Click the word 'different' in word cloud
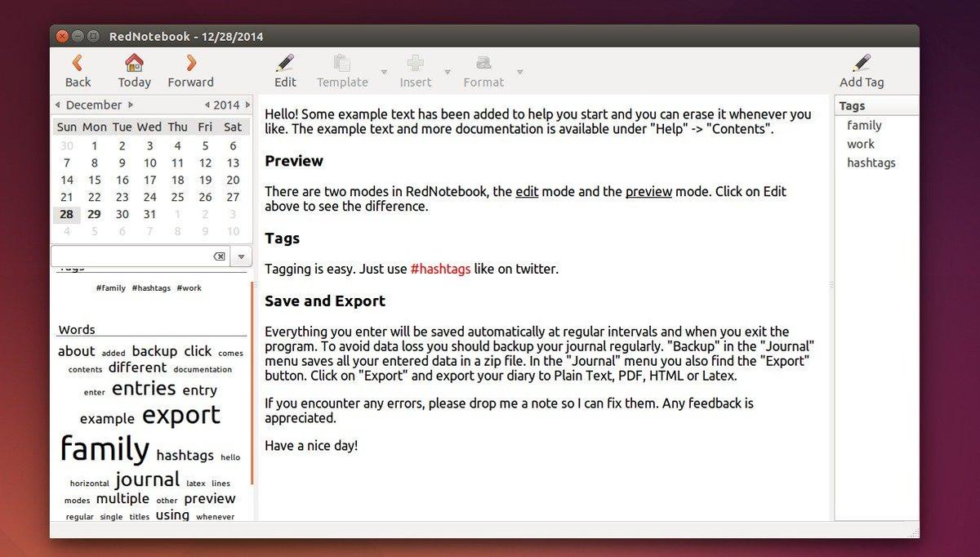 point(137,368)
